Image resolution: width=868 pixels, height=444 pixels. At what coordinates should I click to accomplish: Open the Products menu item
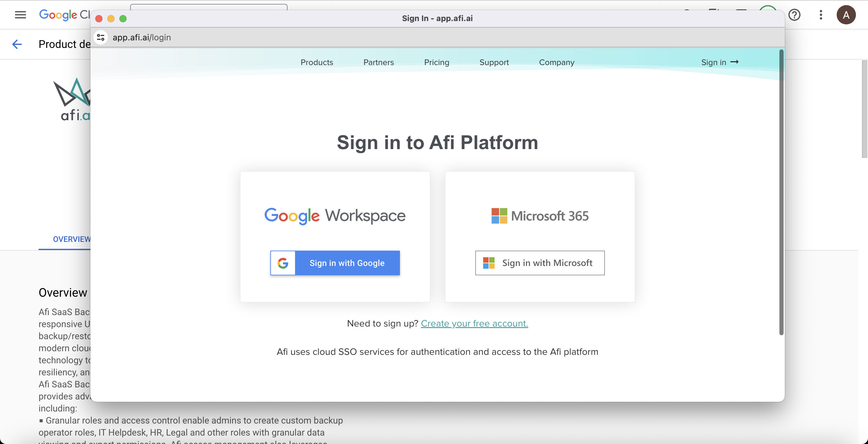pyautogui.click(x=317, y=62)
